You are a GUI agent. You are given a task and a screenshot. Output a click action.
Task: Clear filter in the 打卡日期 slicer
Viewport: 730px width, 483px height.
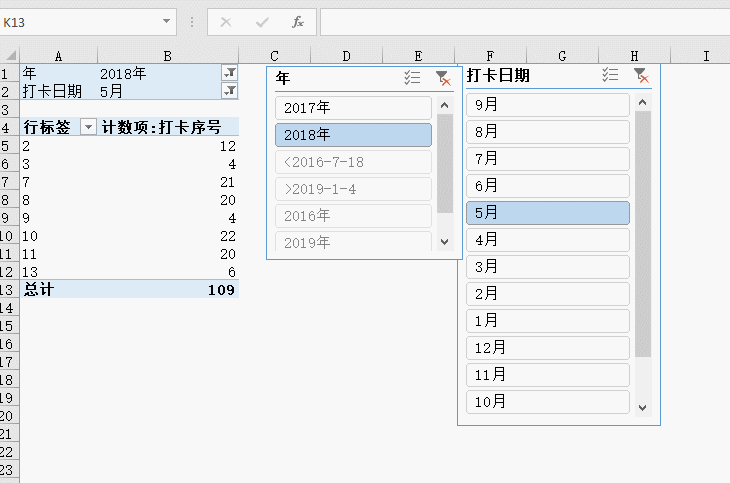tap(641, 75)
